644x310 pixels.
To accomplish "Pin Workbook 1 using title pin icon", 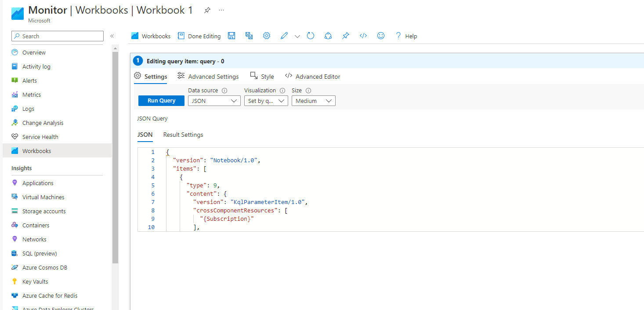I will [207, 10].
